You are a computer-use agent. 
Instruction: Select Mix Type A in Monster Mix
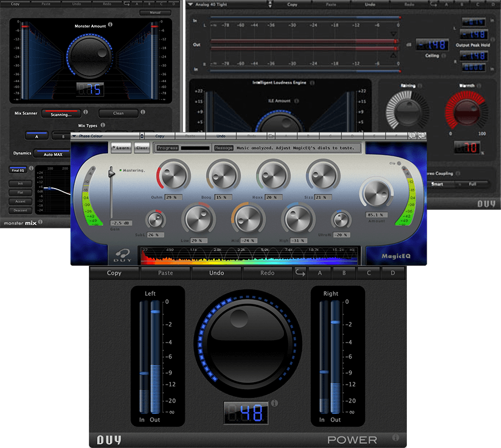pos(36,135)
